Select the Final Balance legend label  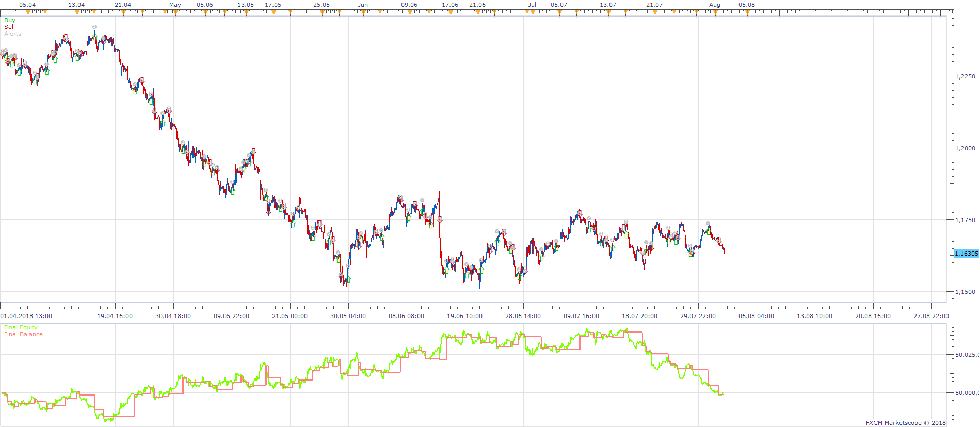coord(23,334)
